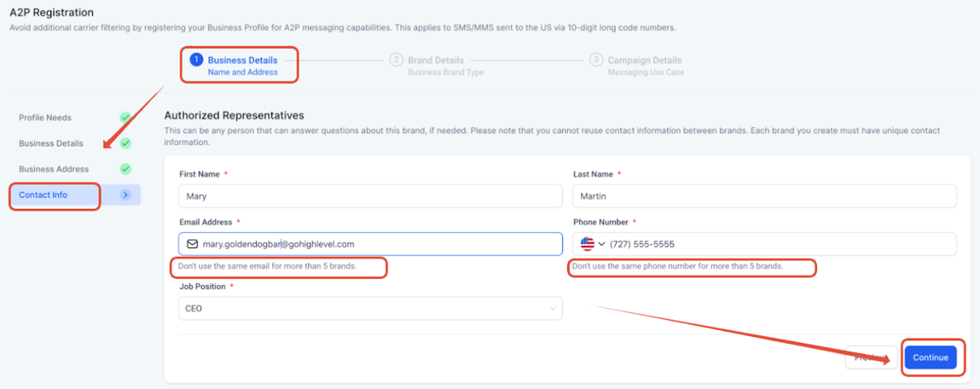This screenshot has height=389, width=980.
Task: Open the Job Position dropdown showing CEO
Action: coord(371,309)
